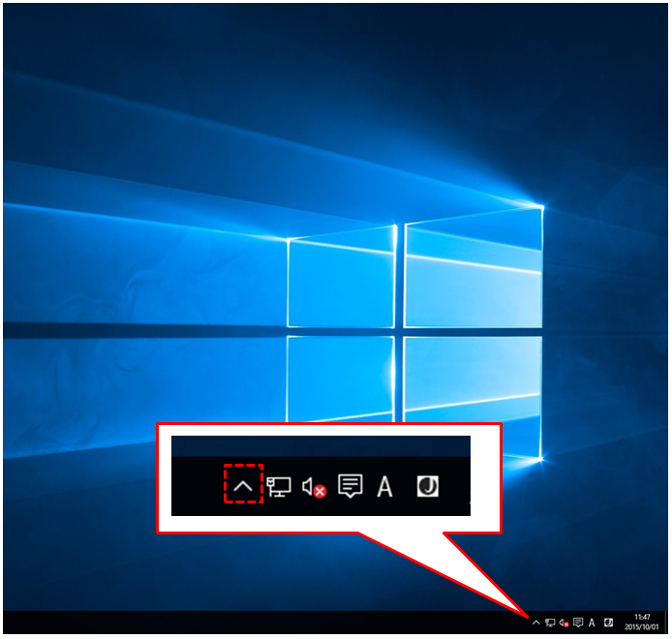Open muted volume icon in the taskbar tray
The height and width of the screenshot is (639, 672).
(x=564, y=623)
